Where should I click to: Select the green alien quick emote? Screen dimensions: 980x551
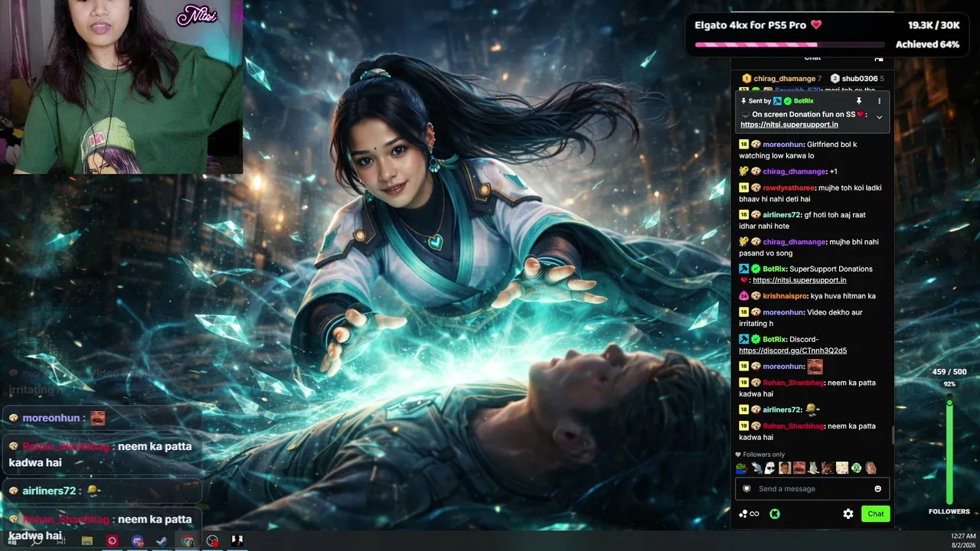tap(857, 468)
